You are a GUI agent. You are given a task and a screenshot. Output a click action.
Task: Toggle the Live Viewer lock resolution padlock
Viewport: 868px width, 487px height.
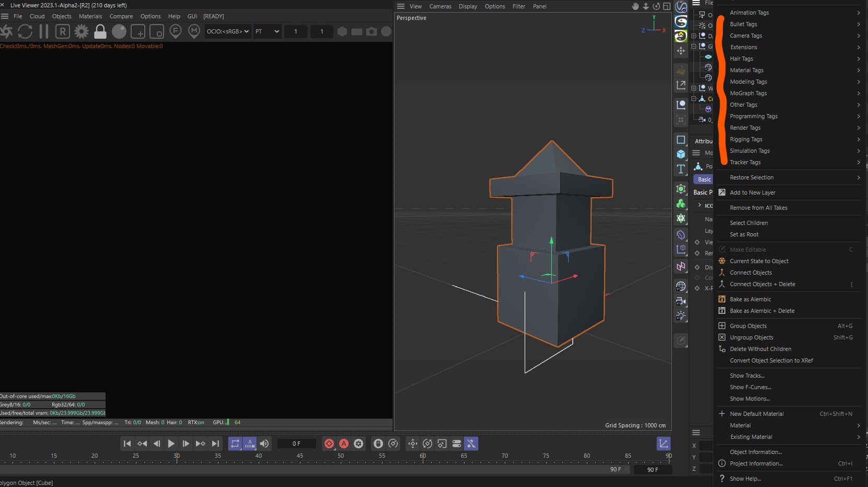click(x=100, y=31)
